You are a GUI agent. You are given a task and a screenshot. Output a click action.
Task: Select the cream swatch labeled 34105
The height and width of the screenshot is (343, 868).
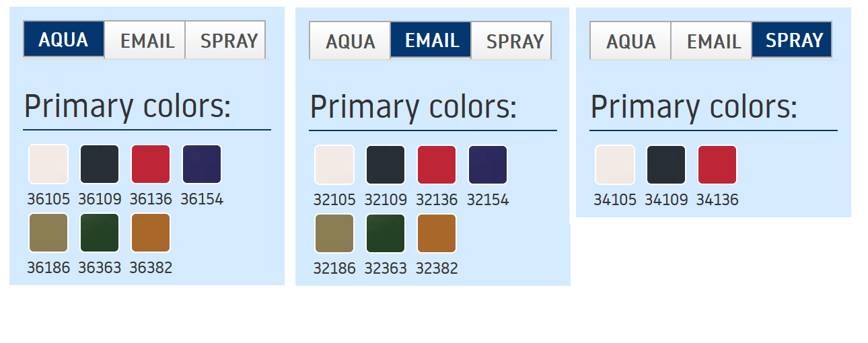coord(615,165)
